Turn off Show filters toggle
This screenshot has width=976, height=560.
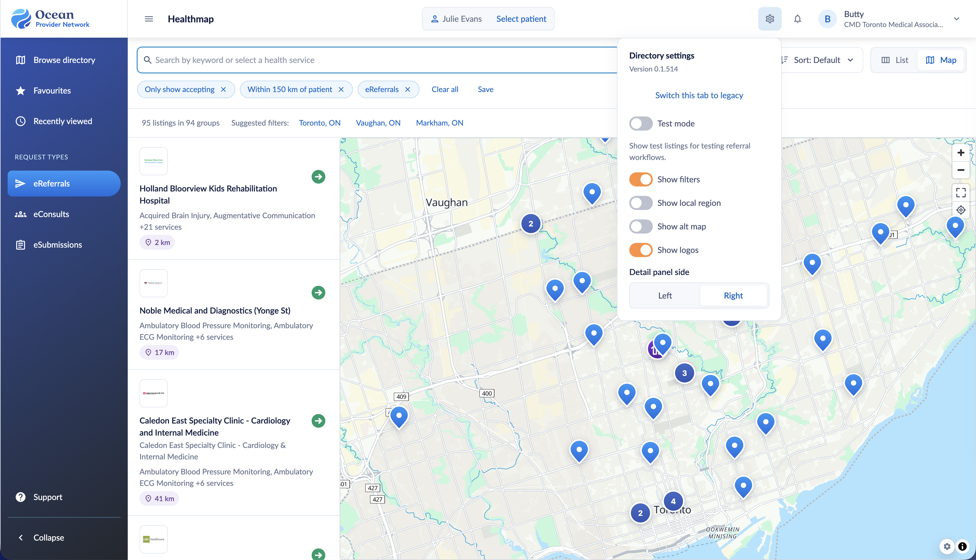641,179
